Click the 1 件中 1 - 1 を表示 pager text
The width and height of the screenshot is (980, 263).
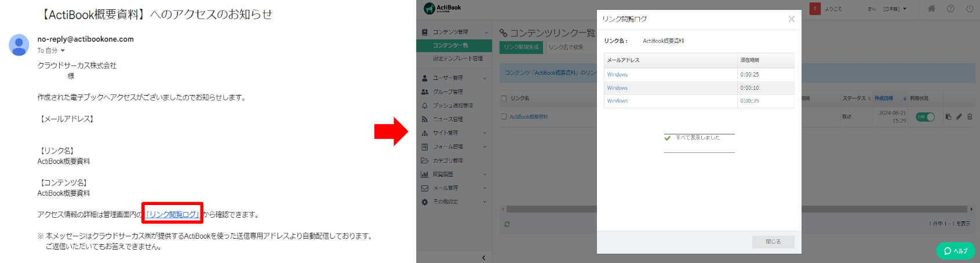(949, 224)
